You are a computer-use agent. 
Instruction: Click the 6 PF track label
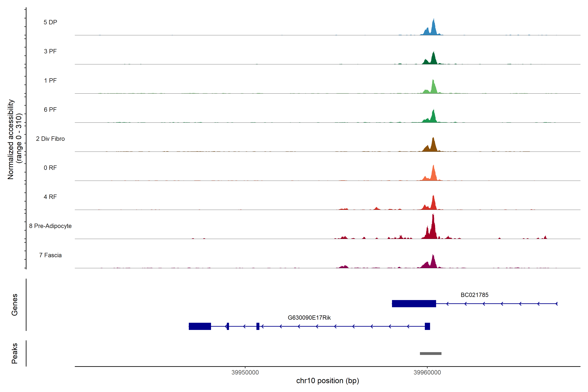(50, 109)
